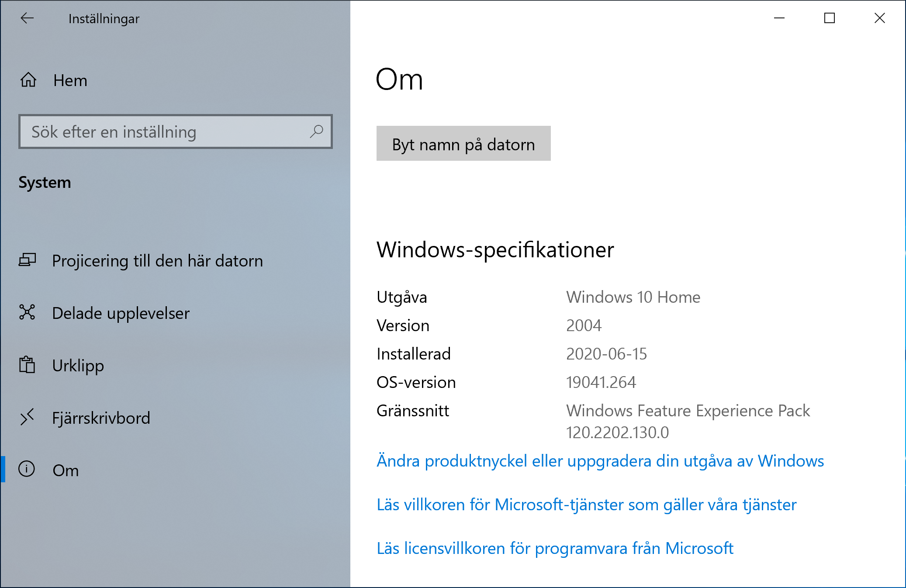This screenshot has width=906, height=588.
Task: Select 'Hem' in the sidebar
Action: click(70, 80)
